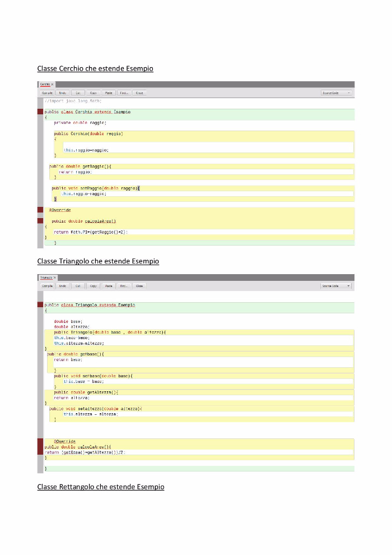Click Close button in the Triangolo editor toolbar
This screenshot has width=392, height=555.
tap(139, 286)
